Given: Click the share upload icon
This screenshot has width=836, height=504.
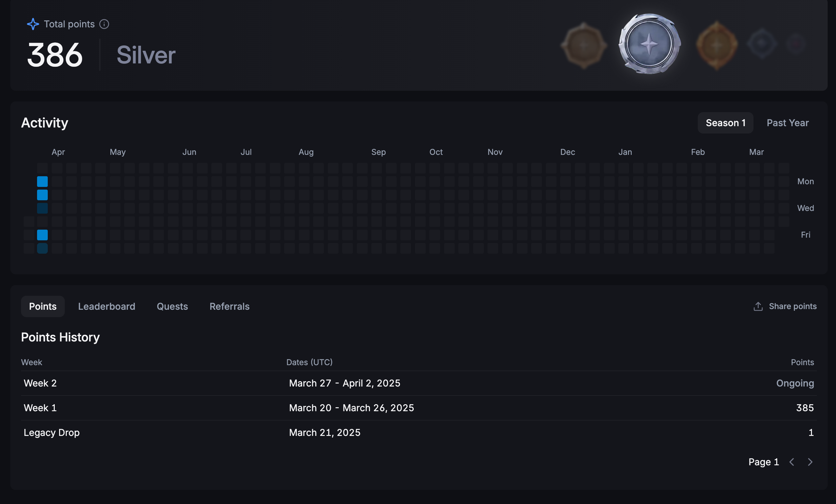Looking at the screenshot, I should pyautogui.click(x=758, y=307).
